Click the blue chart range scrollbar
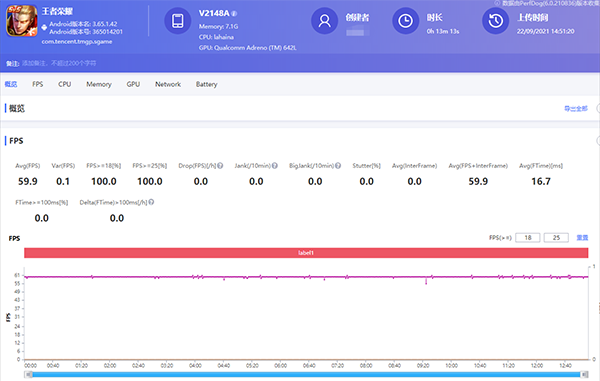The image size is (600, 381). click(306, 374)
